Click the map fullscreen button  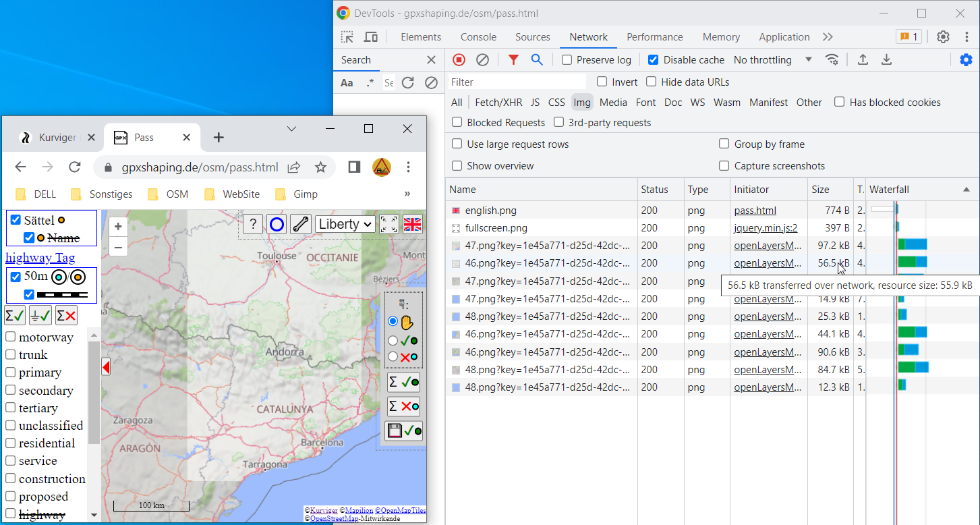coord(388,224)
